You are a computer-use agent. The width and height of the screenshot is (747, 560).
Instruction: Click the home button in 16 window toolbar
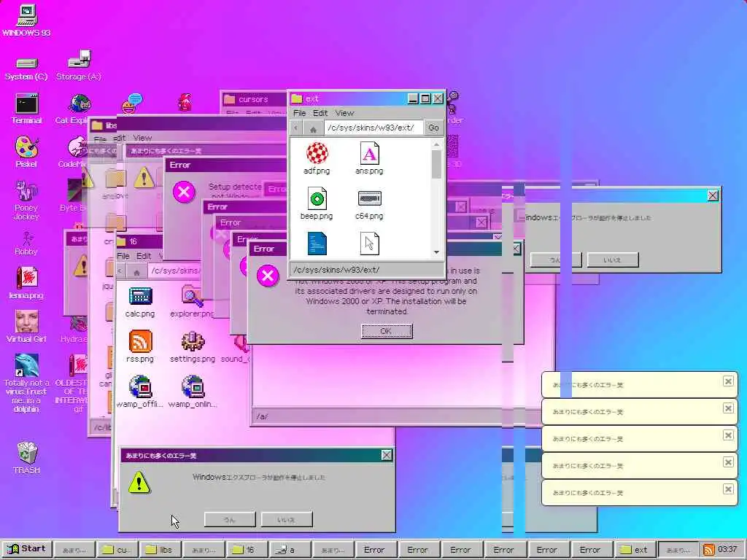[136, 272]
